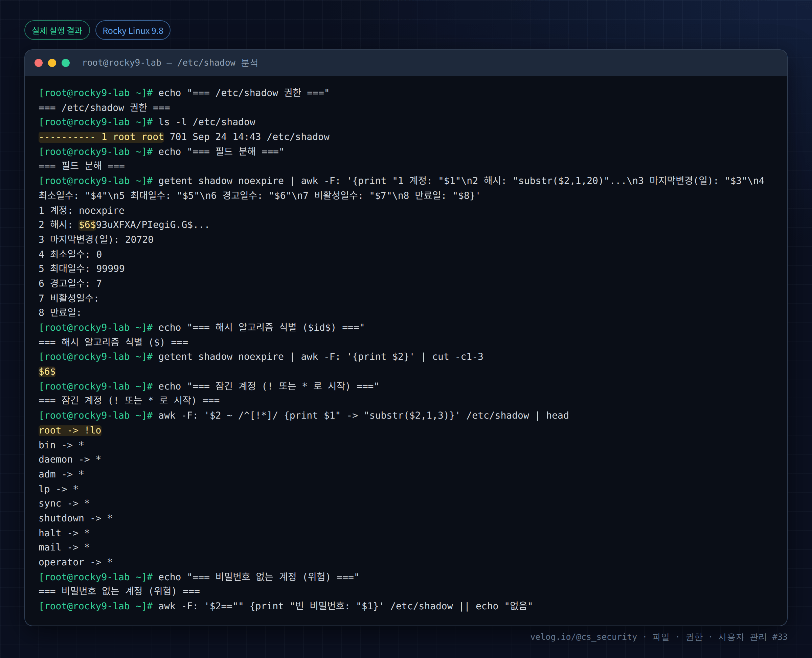Image resolution: width=812 pixels, height=658 pixels.
Task: Click the '=== /etc/shadow 권한 ===' output line
Action: [104, 108]
